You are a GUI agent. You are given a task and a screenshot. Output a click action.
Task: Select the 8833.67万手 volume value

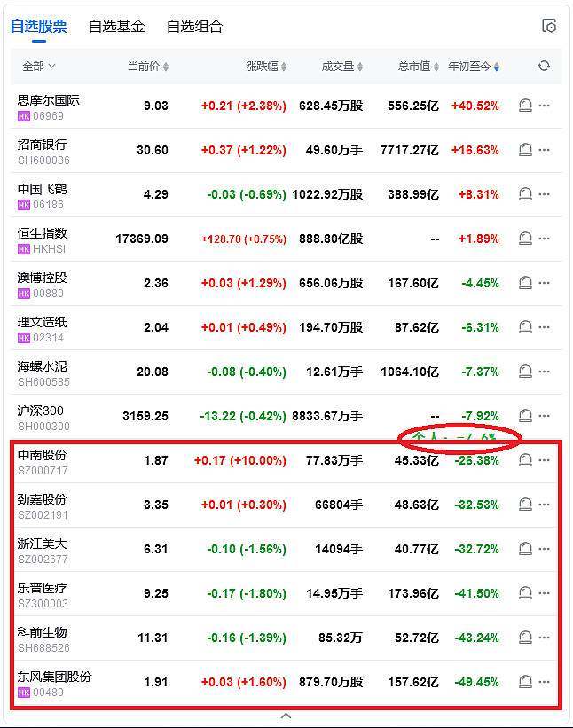(x=327, y=416)
